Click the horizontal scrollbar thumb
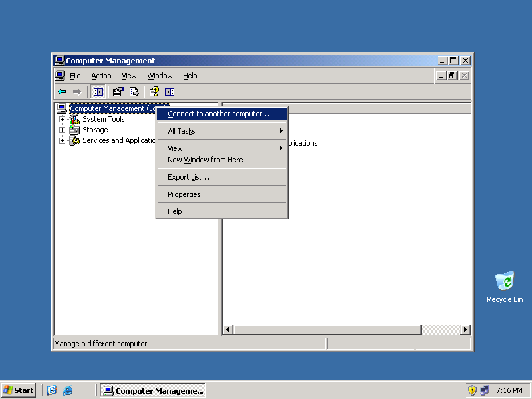 click(x=327, y=329)
